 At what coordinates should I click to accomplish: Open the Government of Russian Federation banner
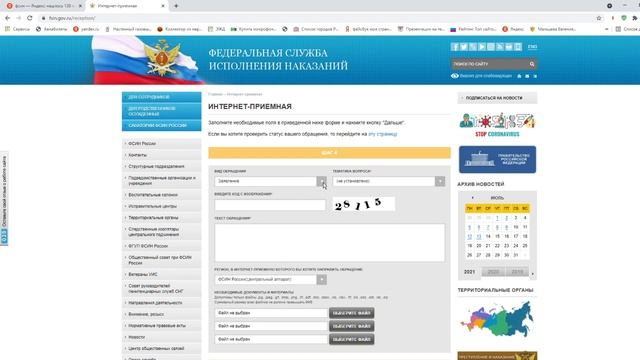point(497,160)
